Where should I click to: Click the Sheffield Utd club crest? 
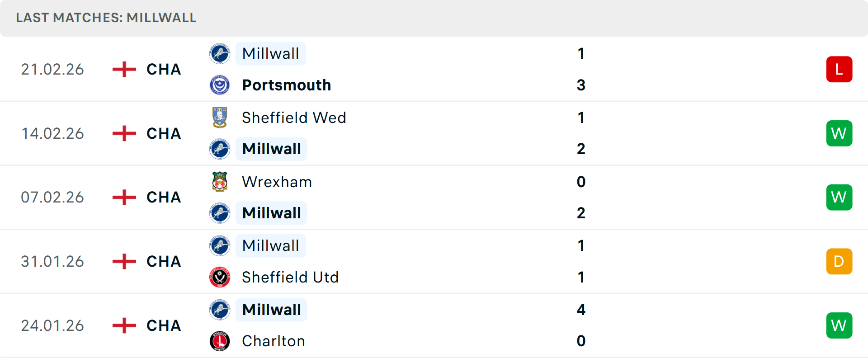(220, 277)
